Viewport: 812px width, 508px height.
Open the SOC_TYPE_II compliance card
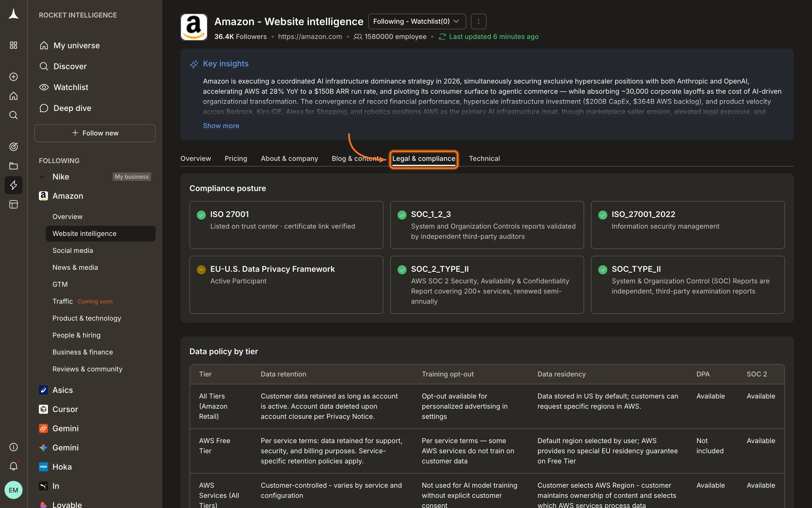(687, 284)
